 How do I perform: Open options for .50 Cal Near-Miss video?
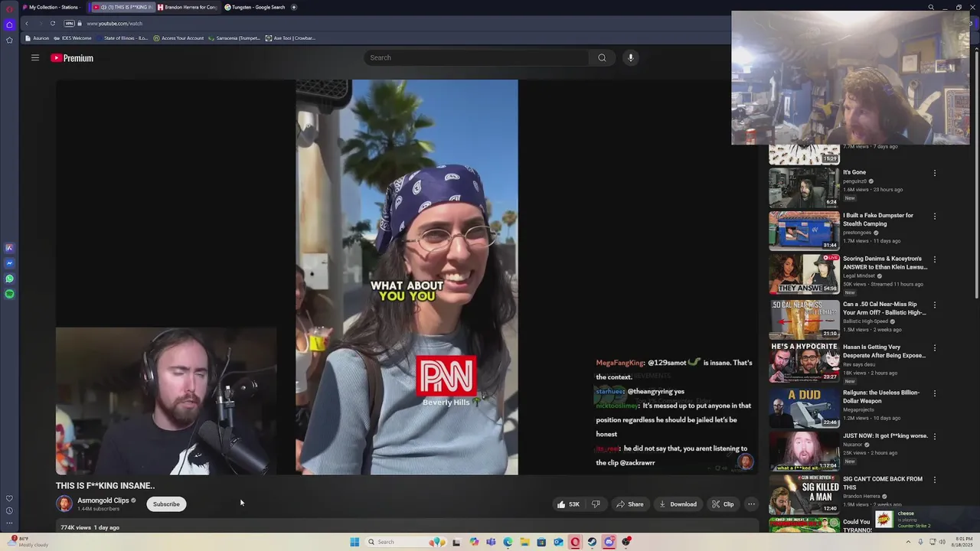point(935,305)
